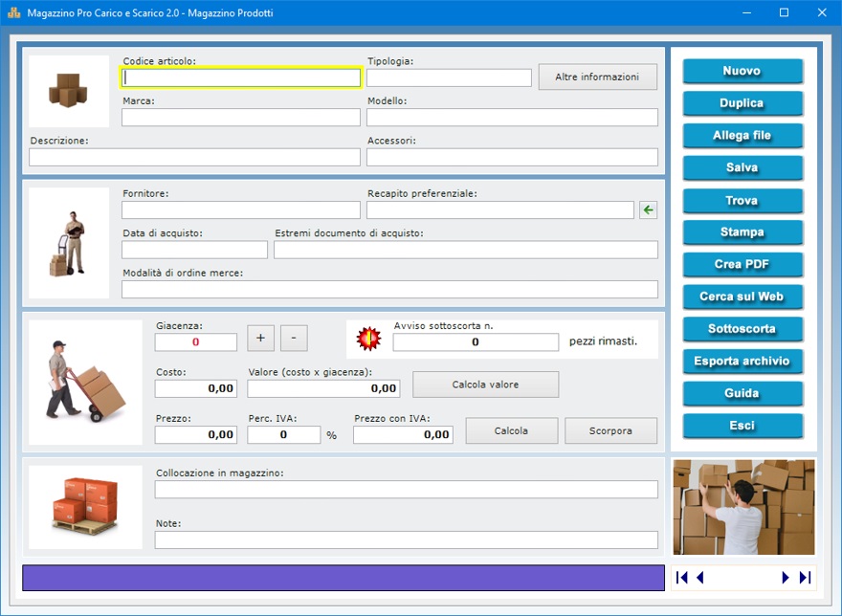Click the Recapito preferenziale field
The image size is (842, 616).
point(500,210)
